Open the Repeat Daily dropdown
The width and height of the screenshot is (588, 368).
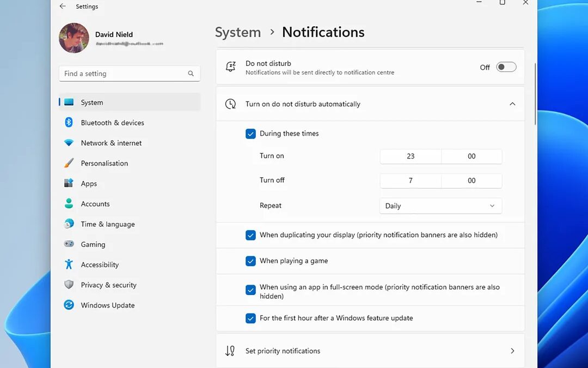click(x=440, y=206)
